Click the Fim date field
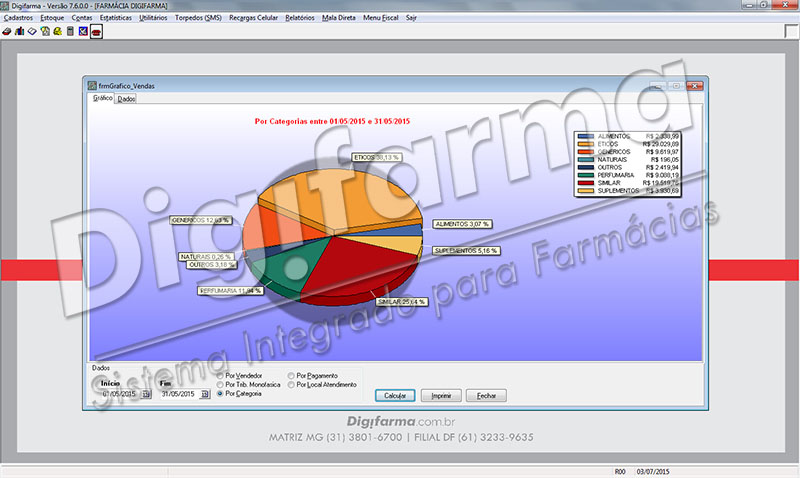This screenshot has width=800, height=478. pos(179,394)
